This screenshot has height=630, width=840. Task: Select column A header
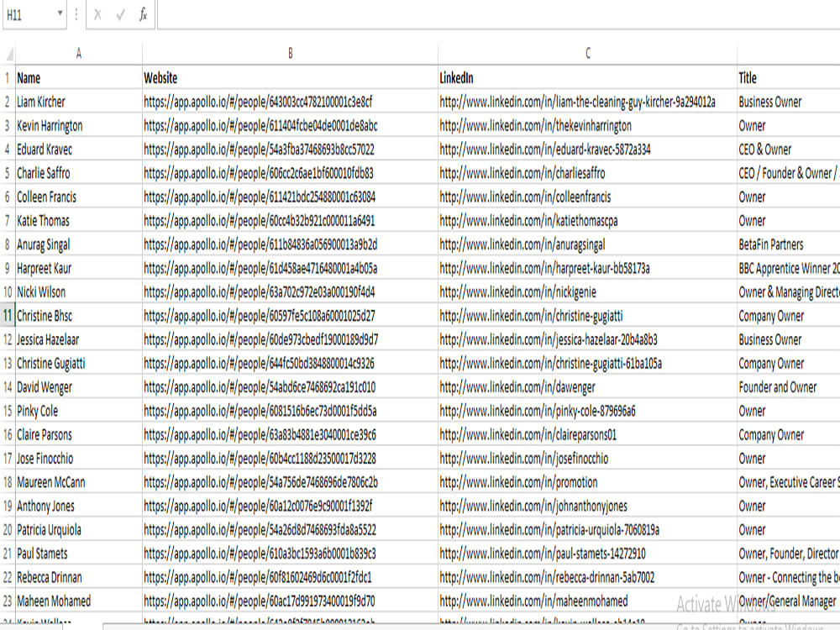[x=79, y=53]
